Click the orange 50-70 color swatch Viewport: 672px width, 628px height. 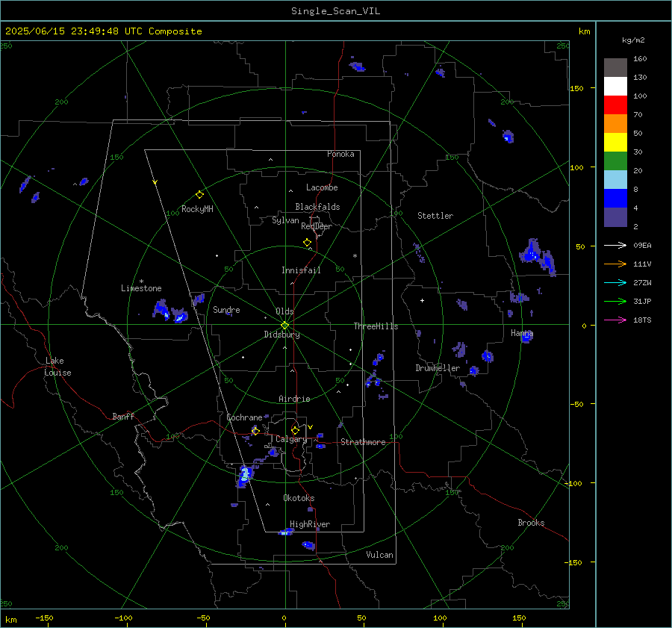click(x=615, y=124)
